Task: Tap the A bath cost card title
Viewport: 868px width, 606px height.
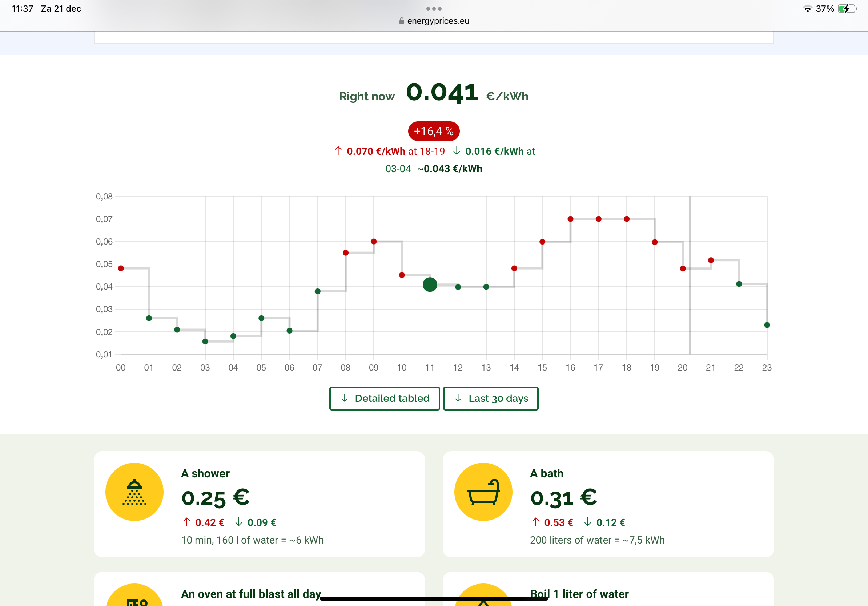Action: 546,473
